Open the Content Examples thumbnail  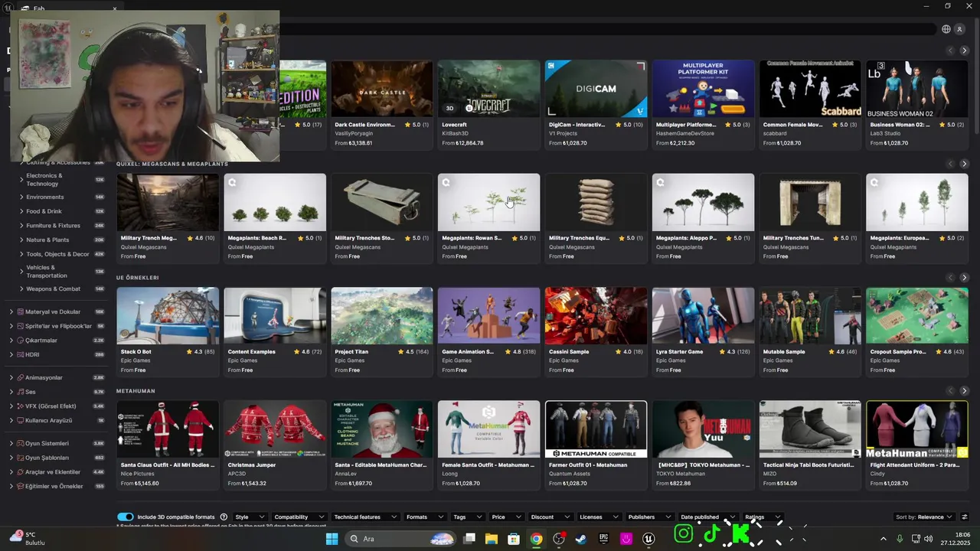275,315
